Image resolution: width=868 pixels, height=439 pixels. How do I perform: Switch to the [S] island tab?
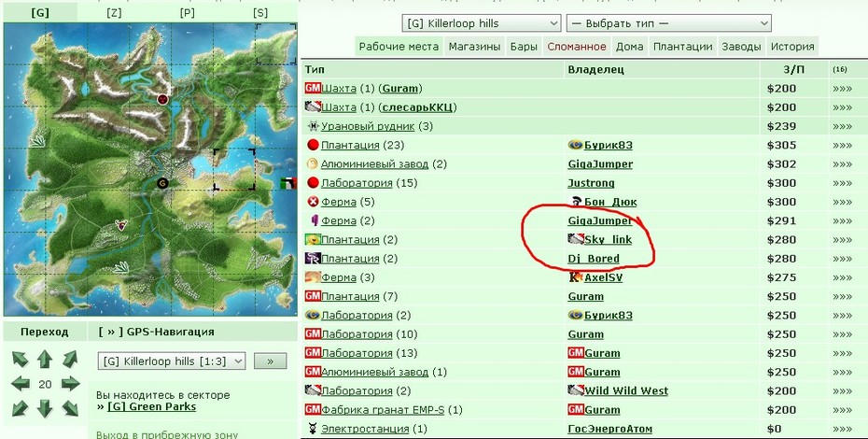pyautogui.click(x=260, y=13)
